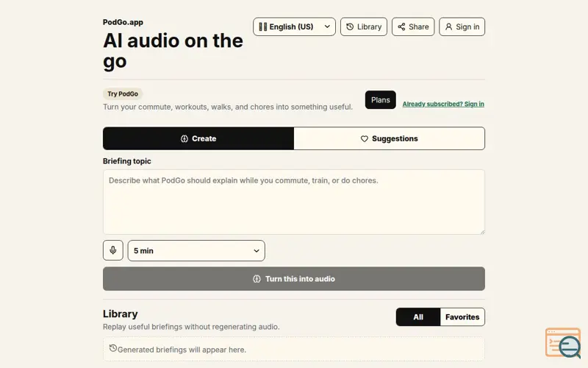The image size is (588, 368).
Task: Click the Share button
Action: pyautogui.click(x=413, y=26)
